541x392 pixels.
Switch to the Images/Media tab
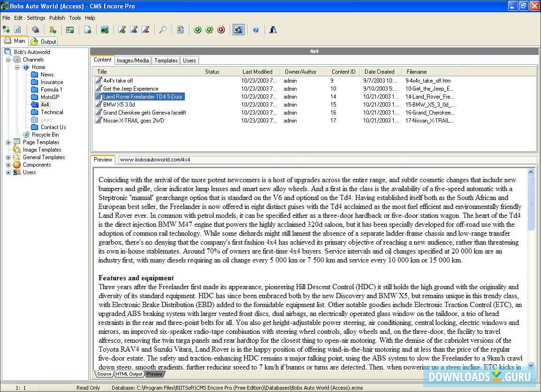pos(132,60)
